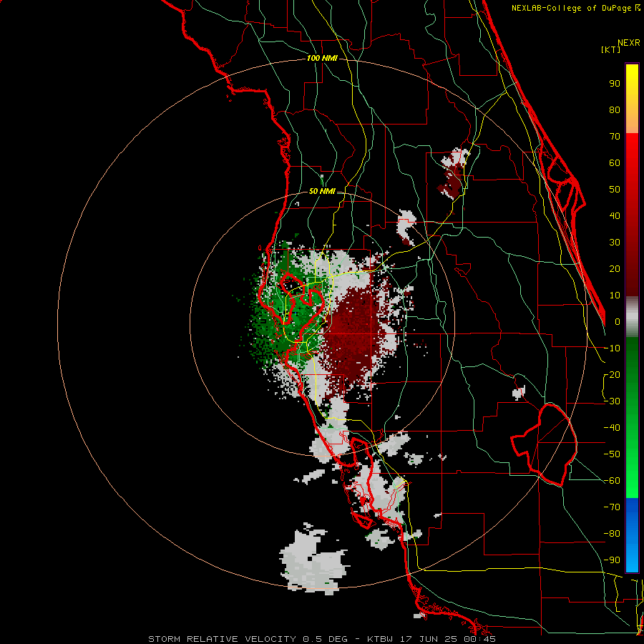The width and height of the screenshot is (644, 644).
Task: Click the -40 value on velocity scale
Action: pos(612,428)
